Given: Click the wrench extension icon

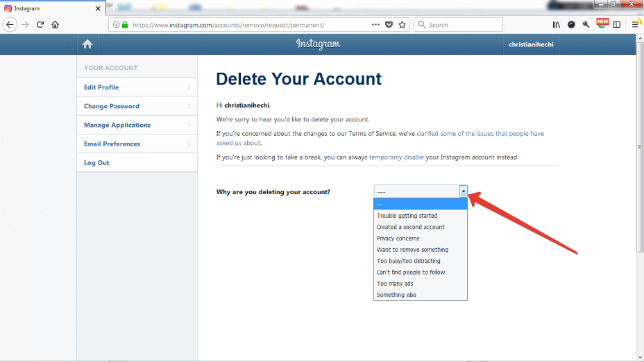Looking at the screenshot, I should click(586, 25).
